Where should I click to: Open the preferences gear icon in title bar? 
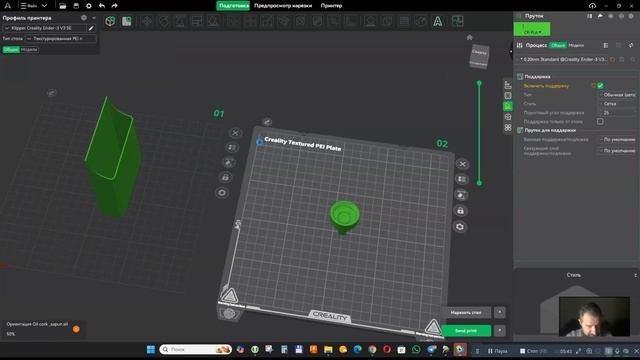click(x=89, y=6)
